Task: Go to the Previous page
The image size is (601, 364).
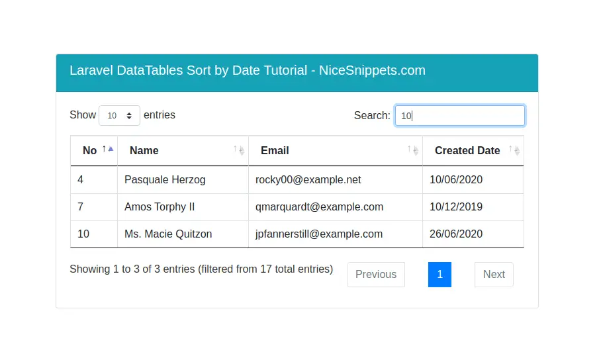Action: [376, 275]
